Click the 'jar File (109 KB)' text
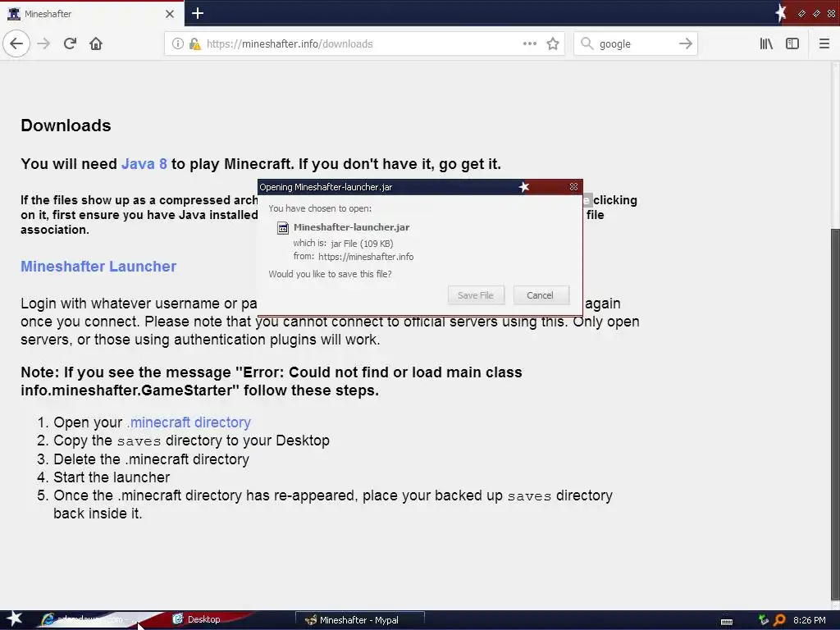 coord(362,244)
